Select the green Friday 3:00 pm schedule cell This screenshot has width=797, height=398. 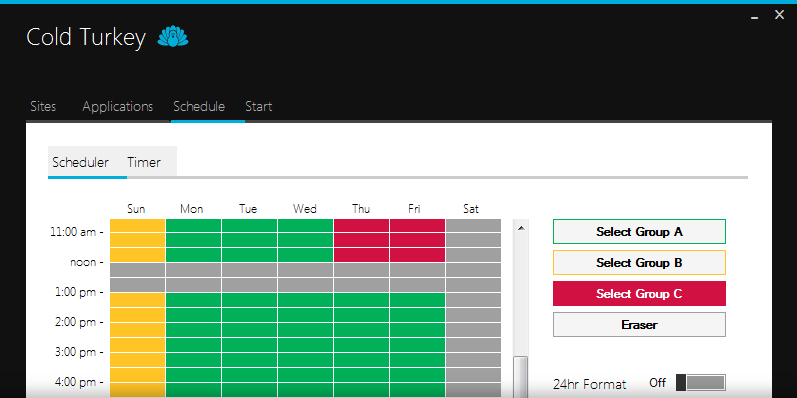417,360
